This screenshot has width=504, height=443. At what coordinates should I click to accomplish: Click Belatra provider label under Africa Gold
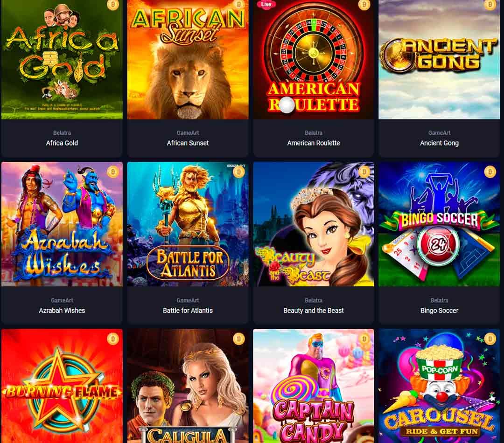[62, 133]
